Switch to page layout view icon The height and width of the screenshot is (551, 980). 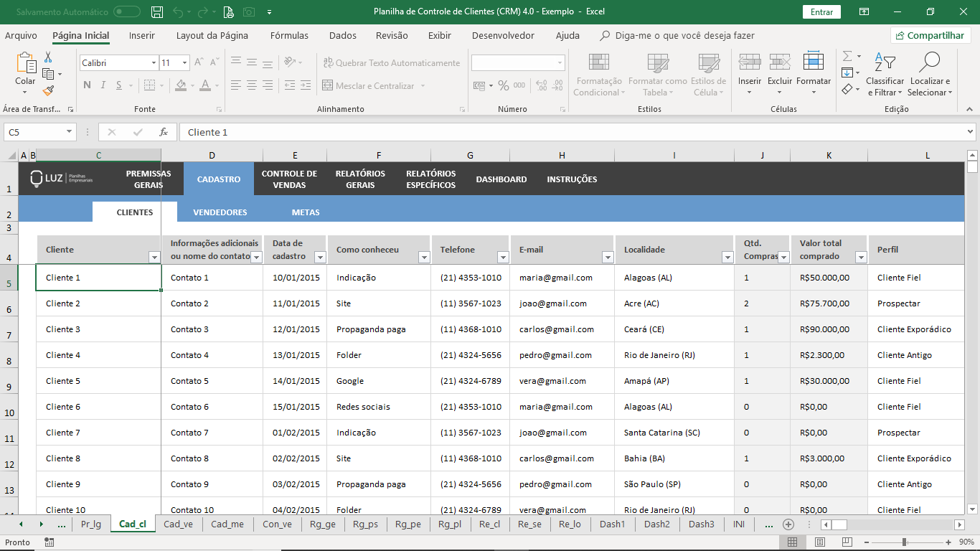pyautogui.click(x=820, y=542)
